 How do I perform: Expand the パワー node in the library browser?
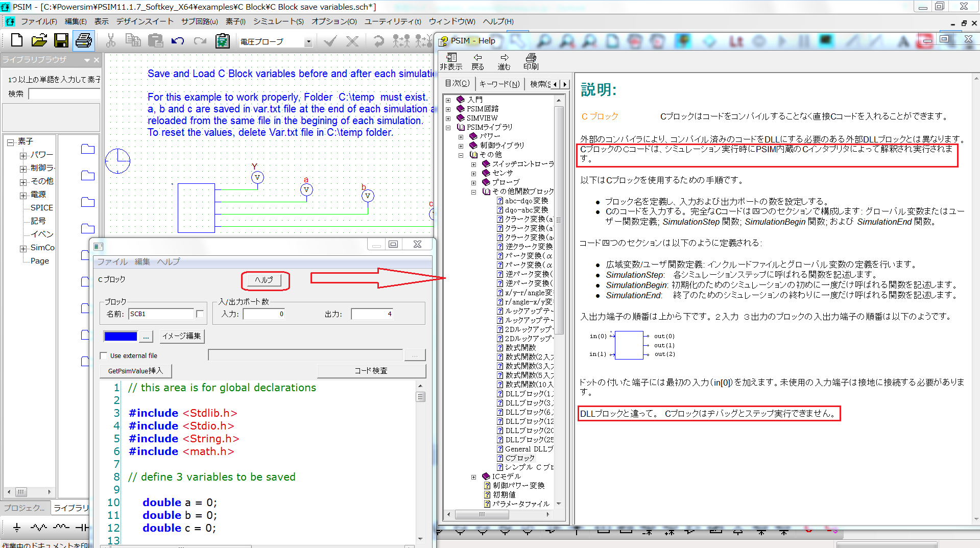point(23,155)
